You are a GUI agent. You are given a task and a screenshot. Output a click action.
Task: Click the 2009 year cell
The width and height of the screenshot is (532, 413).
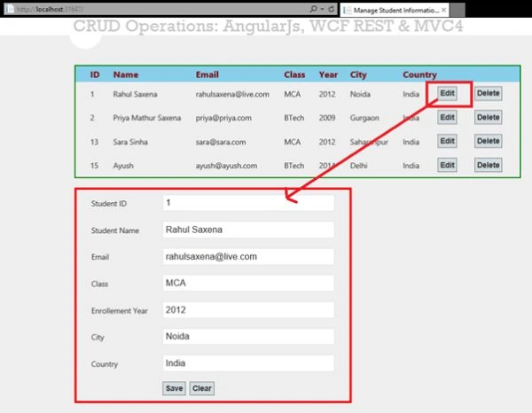click(x=327, y=118)
